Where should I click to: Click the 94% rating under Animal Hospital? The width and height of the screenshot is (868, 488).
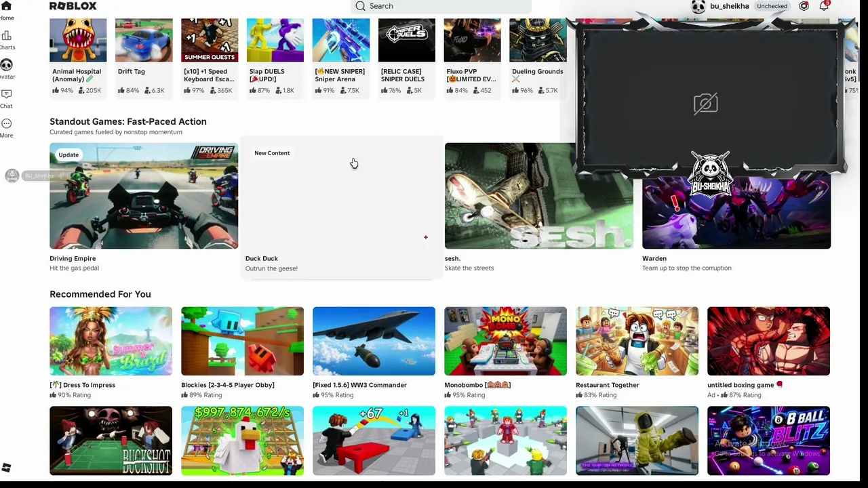[x=62, y=90]
